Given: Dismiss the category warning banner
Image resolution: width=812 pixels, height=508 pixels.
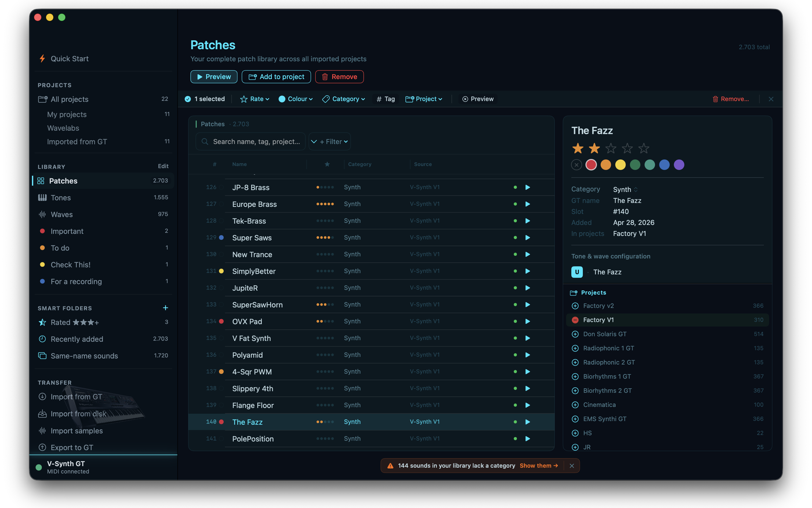Looking at the screenshot, I should (572, 466).
